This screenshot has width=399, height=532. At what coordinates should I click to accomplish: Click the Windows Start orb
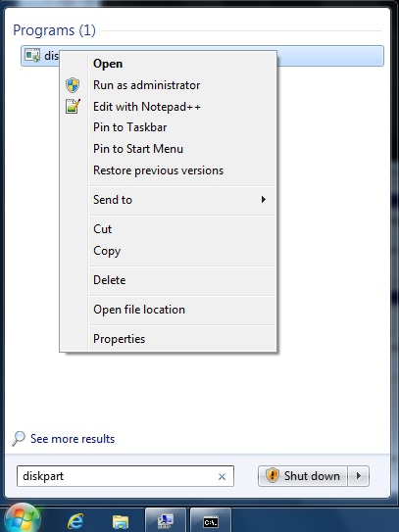23,518
